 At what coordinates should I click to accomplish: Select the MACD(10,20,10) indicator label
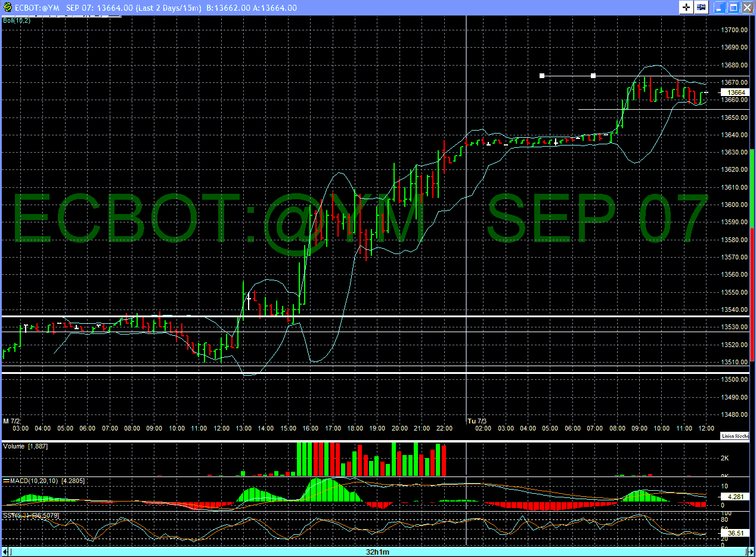pyautogui.click(x=34, y=480)
